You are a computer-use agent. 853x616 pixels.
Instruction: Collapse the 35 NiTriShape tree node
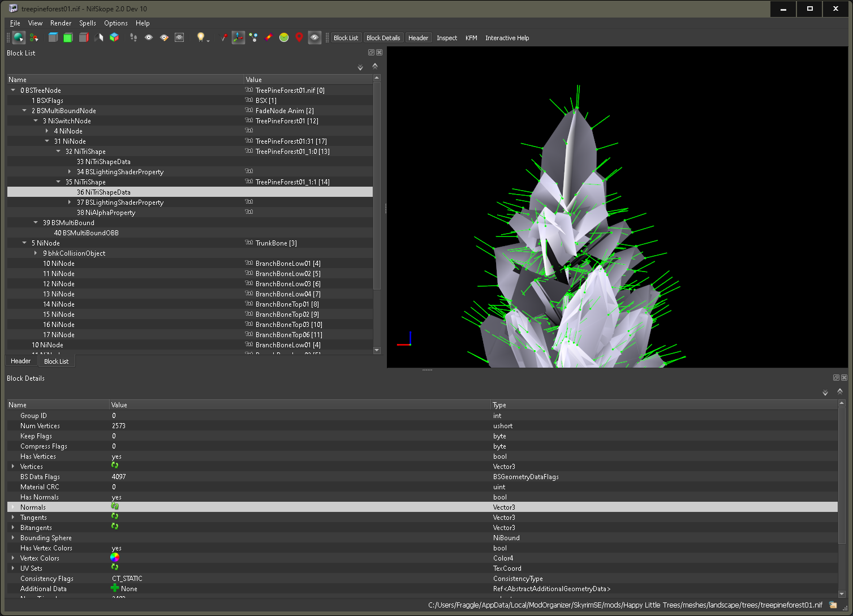click(58, 182)
